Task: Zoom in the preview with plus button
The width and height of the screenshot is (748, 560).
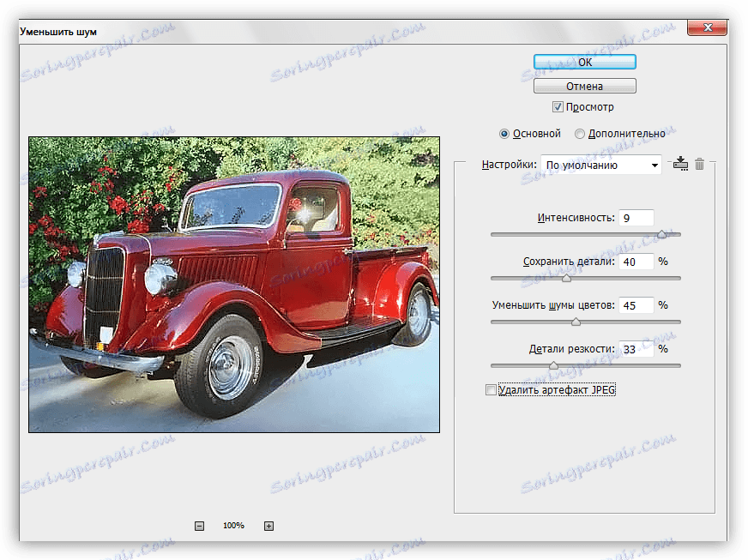Action: point(268,526)
